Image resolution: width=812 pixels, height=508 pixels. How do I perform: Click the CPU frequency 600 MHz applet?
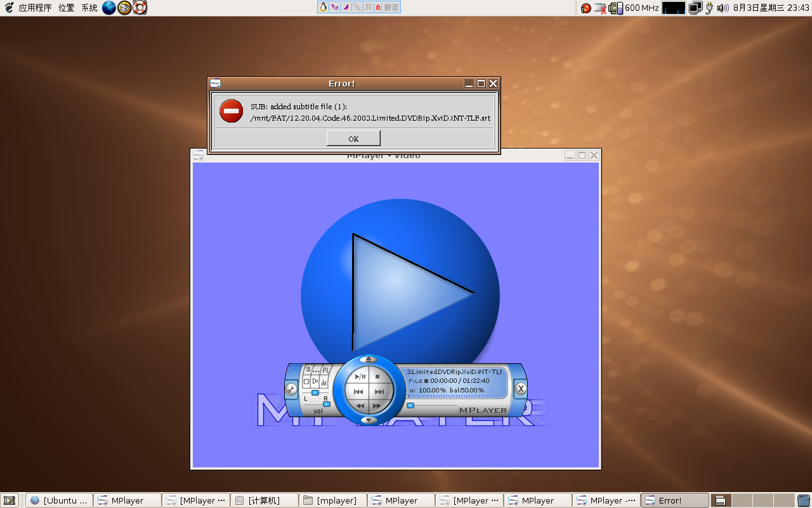click(x=634, y=8)
